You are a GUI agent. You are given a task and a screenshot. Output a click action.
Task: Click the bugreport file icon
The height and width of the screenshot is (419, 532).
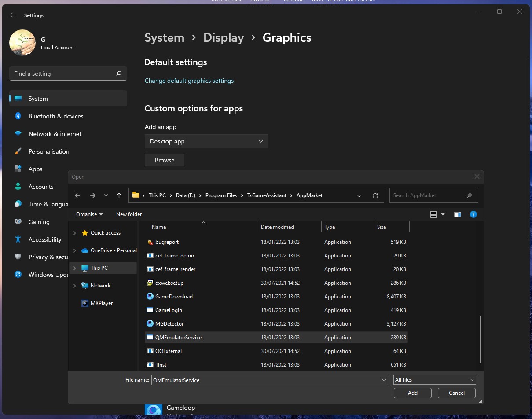(x=150, y=242)
